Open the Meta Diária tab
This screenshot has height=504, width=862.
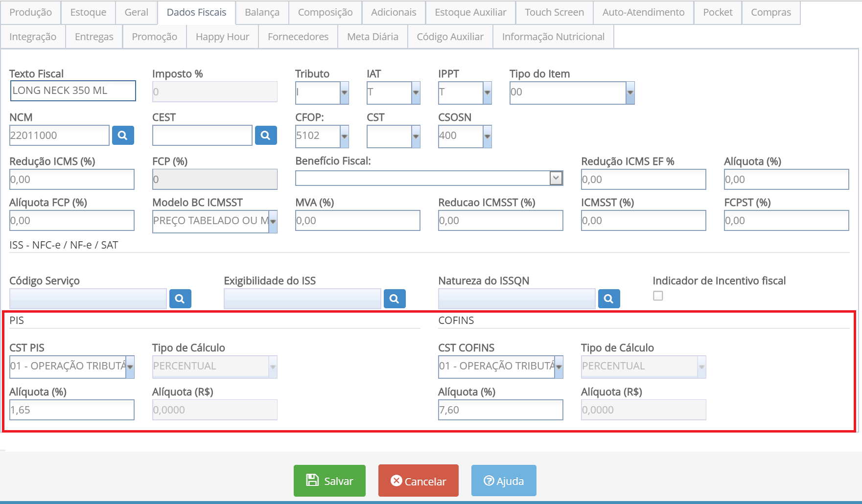373,37
